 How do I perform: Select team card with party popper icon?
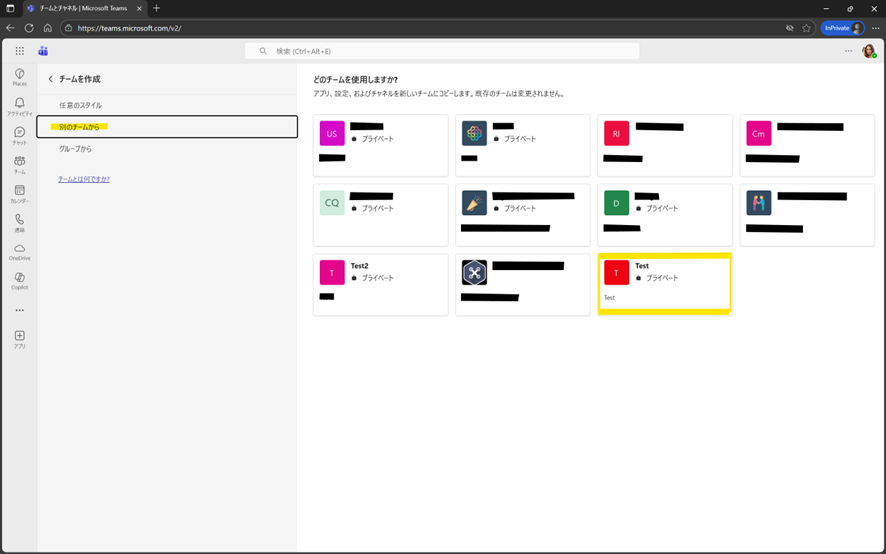click(523, 215)
